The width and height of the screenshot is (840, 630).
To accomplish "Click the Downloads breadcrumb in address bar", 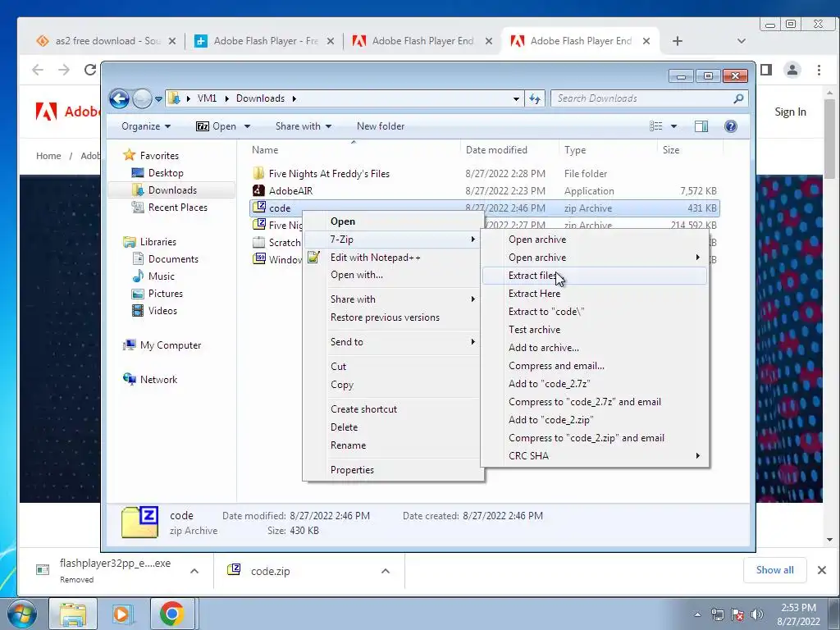I will tap(260, 98).
